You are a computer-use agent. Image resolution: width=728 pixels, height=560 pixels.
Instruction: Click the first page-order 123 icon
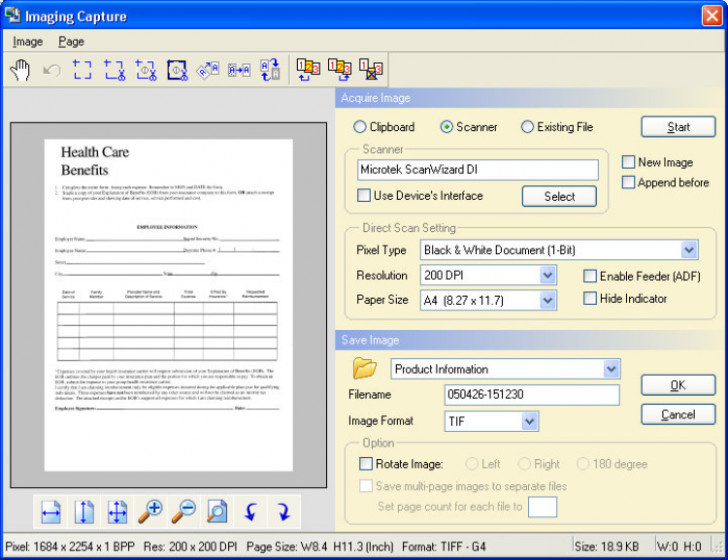click(309, 70)
